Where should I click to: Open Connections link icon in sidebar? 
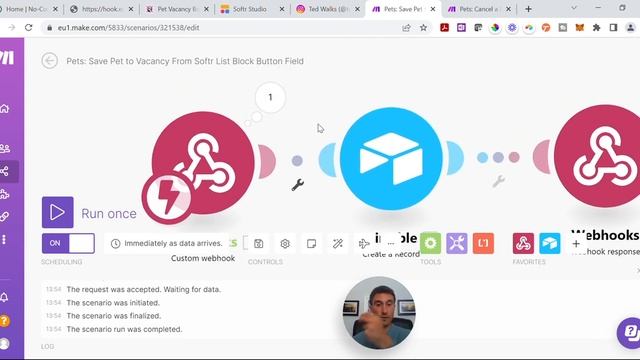point(5,216)
